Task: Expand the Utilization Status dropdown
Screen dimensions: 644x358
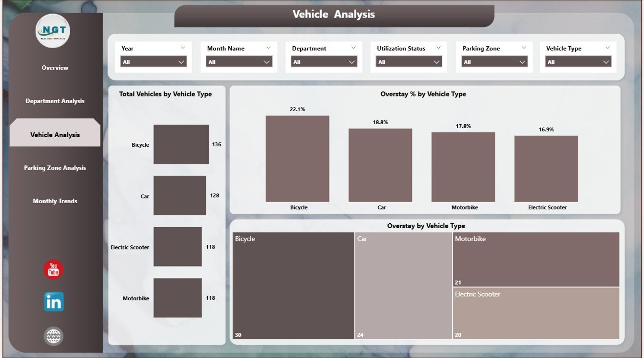Action: pyautogui.click(x=409, y=62)
